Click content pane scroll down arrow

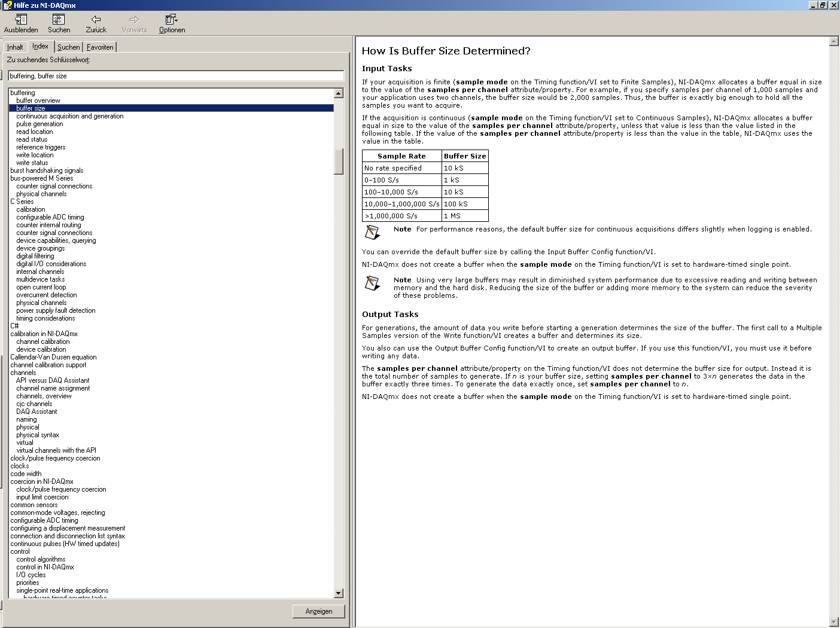[x=834, y=622]
